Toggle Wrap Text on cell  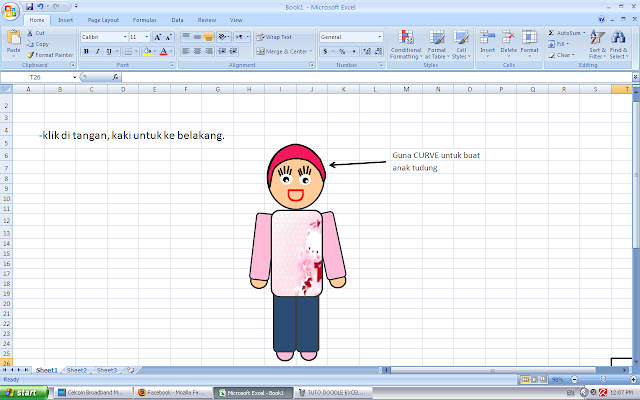click(274, 37)
